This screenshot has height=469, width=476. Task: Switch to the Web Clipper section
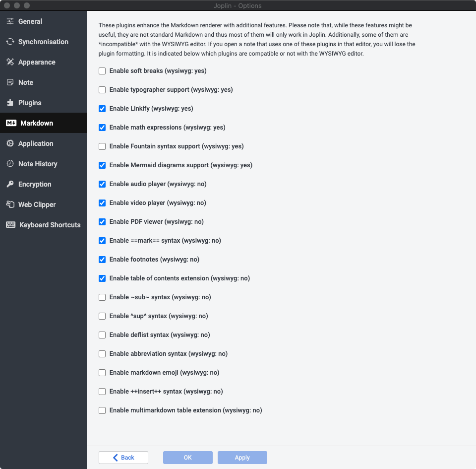tap(44, 204)
